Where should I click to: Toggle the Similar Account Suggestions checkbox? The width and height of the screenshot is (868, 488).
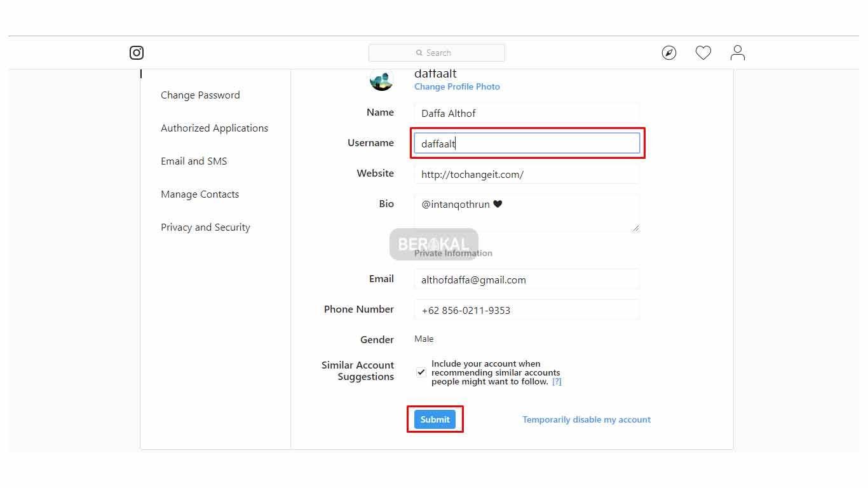[421, 372]
